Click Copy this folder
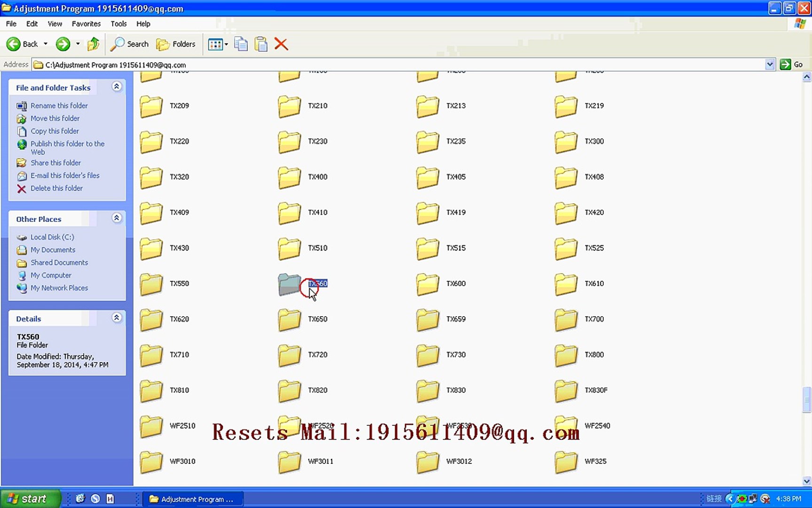 pos(55,131)
